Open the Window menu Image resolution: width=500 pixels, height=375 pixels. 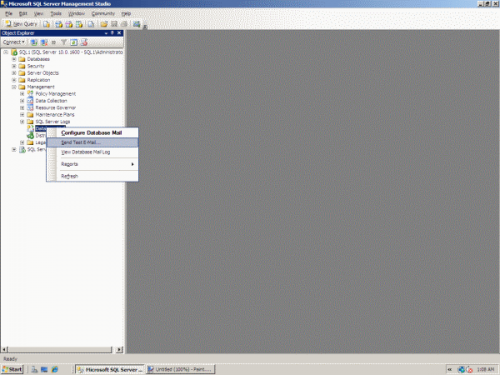pyautogui.click(x=76, y=14)
